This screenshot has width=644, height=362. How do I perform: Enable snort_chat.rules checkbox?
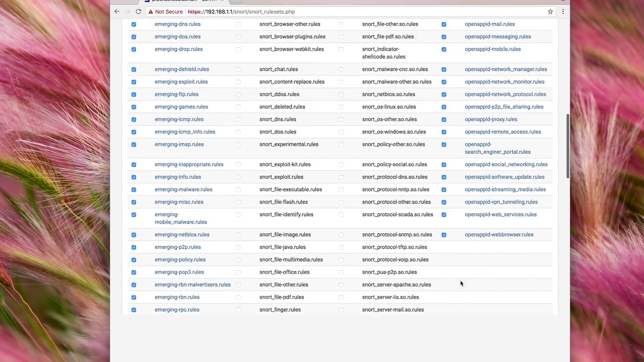[238, 69]
